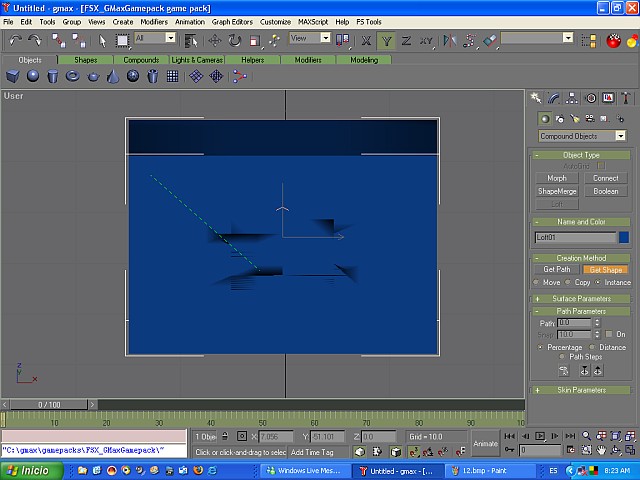
Task: Click the blue object color swatch
Action: (624, 238)
